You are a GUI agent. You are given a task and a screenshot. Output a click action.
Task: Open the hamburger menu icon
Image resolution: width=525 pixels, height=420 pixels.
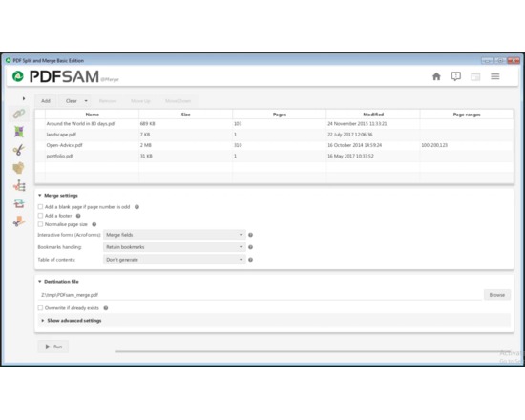click(495, 76)
